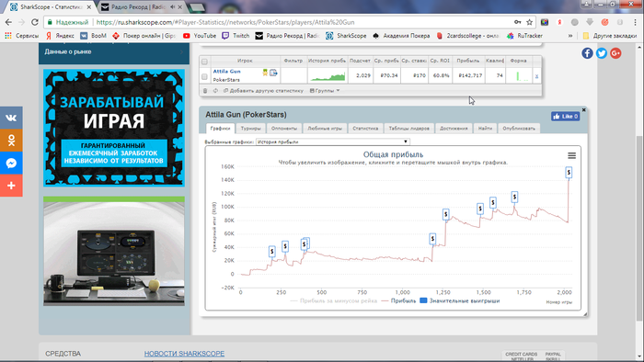Open the Опубликовать tab
Viewport: 644px width, 362px height.
519,129
